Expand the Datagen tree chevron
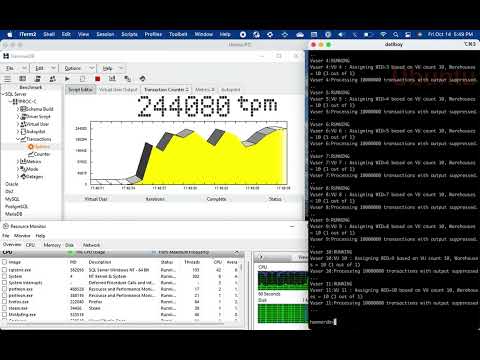480x360 pixels. tap(18, 177)
